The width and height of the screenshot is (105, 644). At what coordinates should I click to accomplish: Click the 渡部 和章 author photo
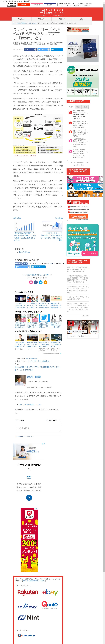tap(20, 380)
